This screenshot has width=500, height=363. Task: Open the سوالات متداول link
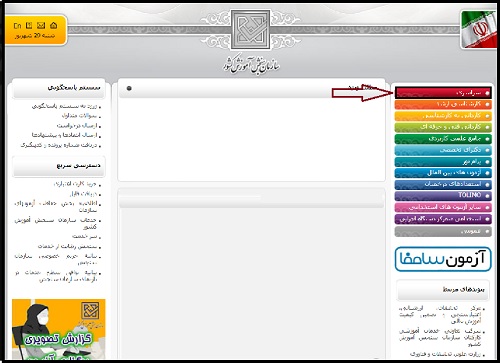[79, 116]
